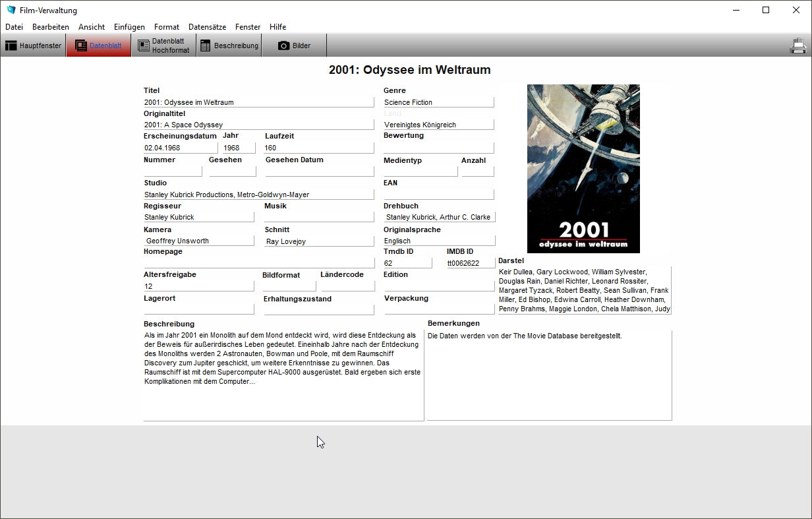Select the Genre field with Science Fiction
812x519 pixels.
pyautogui.click(x=438, y=102)
